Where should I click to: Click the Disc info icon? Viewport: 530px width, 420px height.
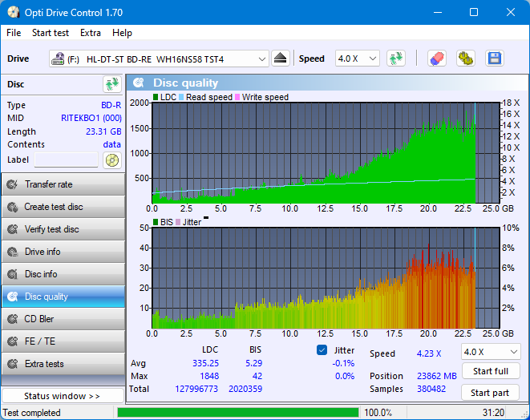coord(13,274)
